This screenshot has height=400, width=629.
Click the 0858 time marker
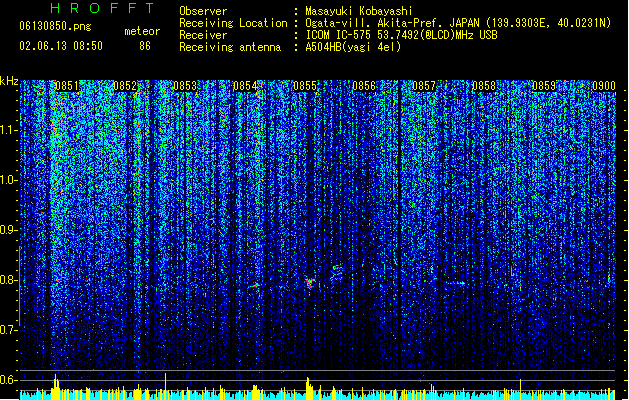(x=484, y=86)
